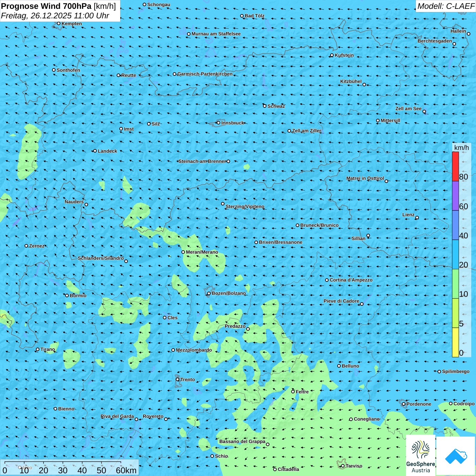The width and height of the screenshot is (476, 476).
Task: Click the 'Pieve di Cadore' label
Action: pos(341,301)
